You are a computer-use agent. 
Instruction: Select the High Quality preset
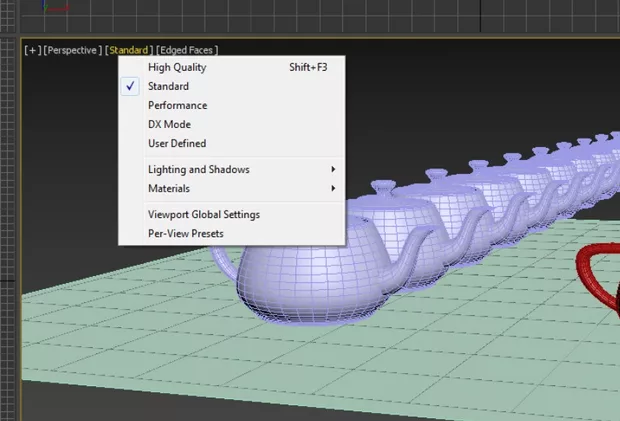pyautogui.click(x=177, y=68)
